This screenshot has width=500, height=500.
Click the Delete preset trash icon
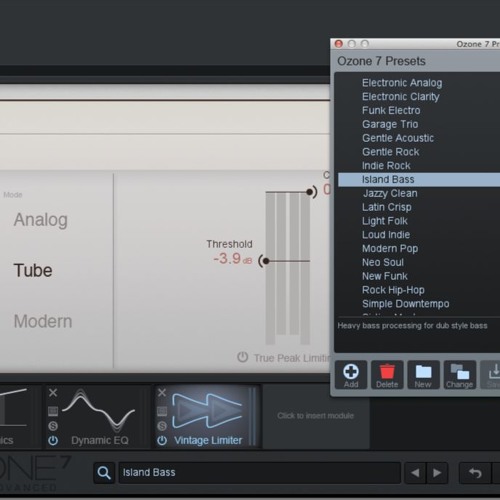(x=387, y=375)
